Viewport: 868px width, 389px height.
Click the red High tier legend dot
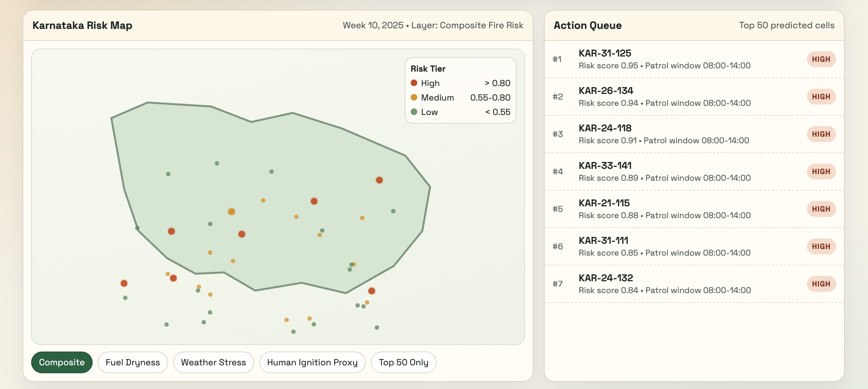click(x=414, y=83)
